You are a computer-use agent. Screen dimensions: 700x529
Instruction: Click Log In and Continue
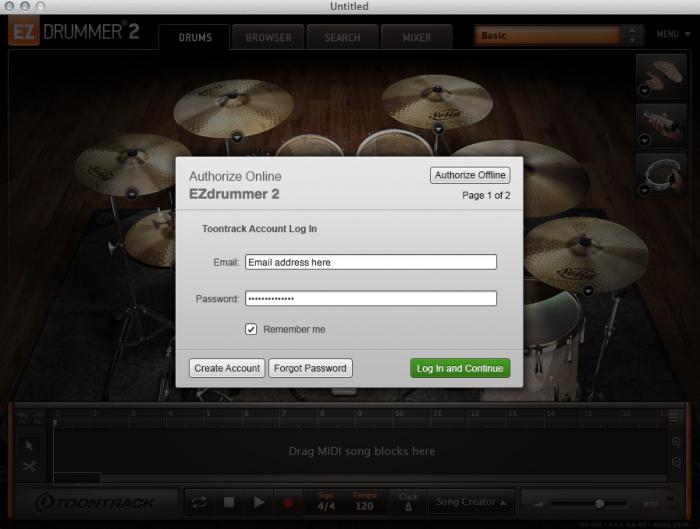pyautogui.click(x=460, y=368)
